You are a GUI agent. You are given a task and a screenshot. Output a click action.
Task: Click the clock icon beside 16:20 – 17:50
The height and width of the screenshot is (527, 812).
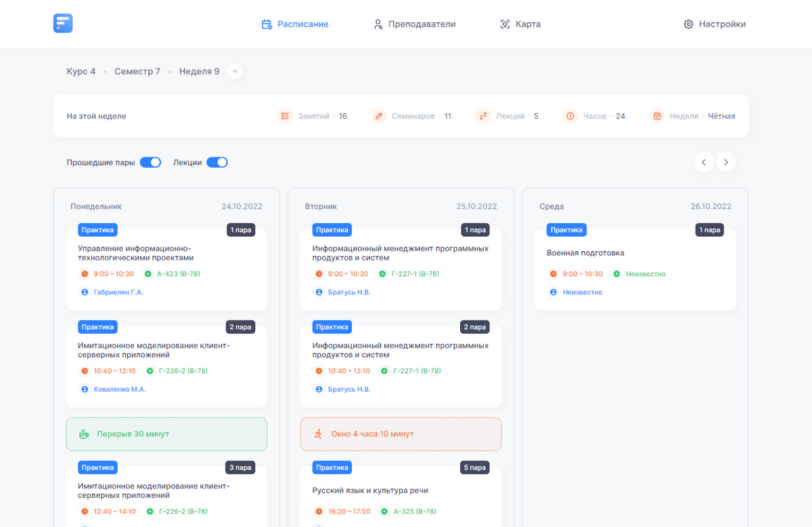[x=319, y=511]
